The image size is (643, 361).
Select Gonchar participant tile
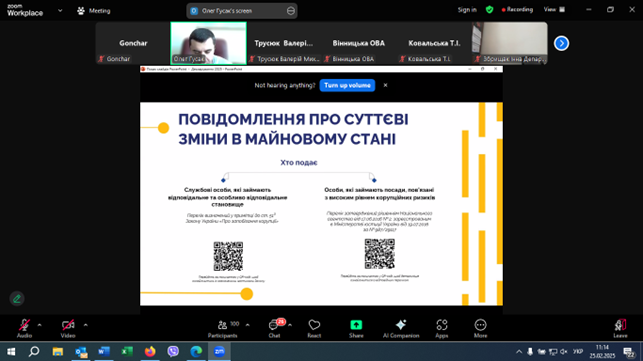coord(133,43)
